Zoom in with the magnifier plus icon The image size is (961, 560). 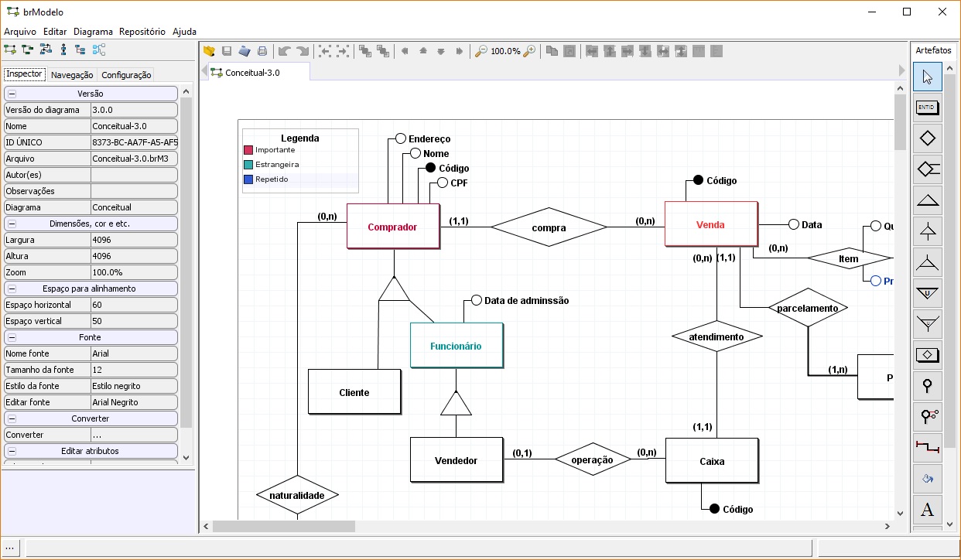(x=530, y=51)
